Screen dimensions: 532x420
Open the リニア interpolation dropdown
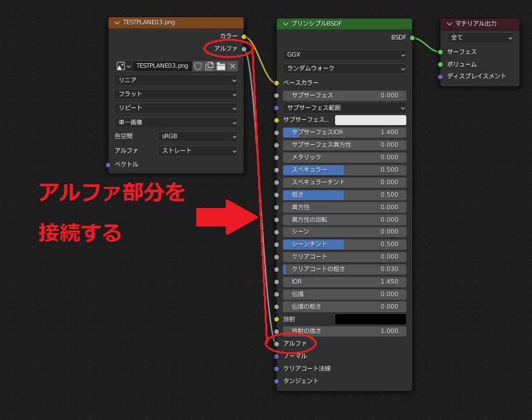(x=176, y=80)
